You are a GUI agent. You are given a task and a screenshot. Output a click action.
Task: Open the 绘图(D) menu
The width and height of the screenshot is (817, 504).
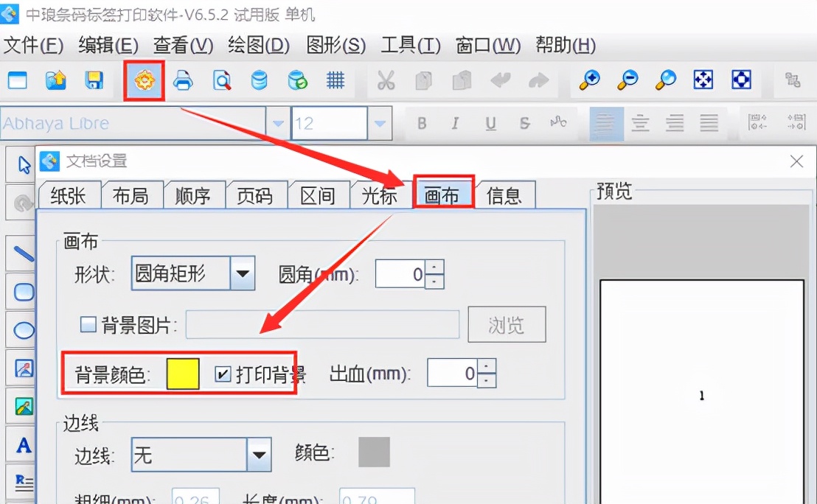pos(258,45)
